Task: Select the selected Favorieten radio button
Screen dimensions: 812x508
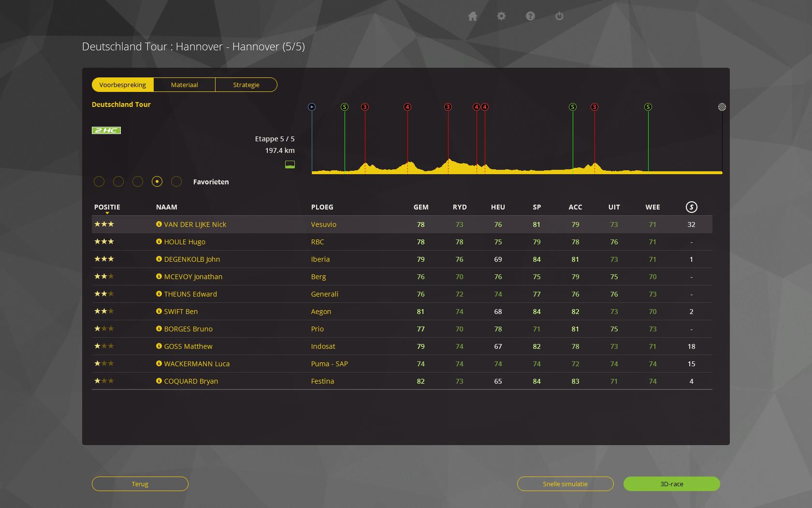Action: click(157, 181)
